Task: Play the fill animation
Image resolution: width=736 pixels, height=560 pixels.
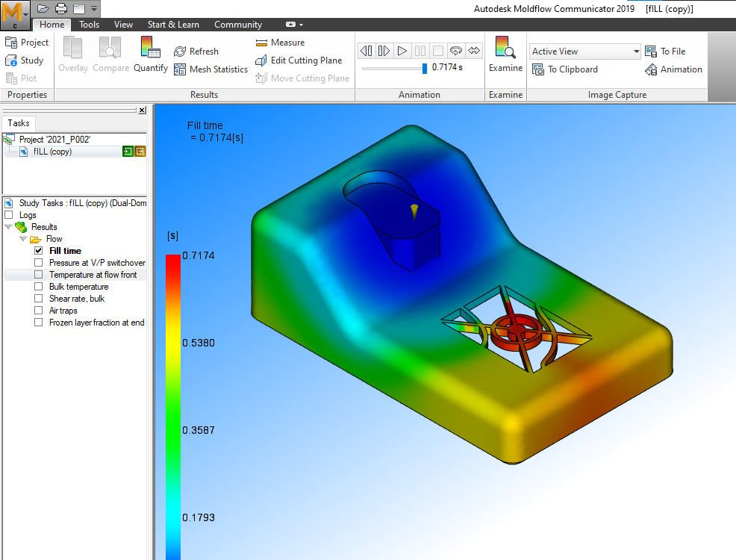Action: click(x=402, y=50)
